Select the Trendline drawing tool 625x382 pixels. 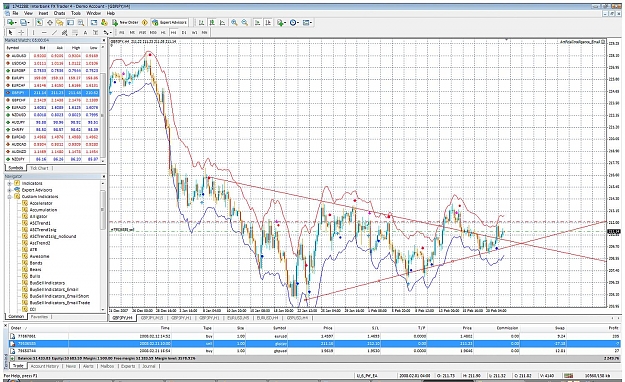point(54,33)
